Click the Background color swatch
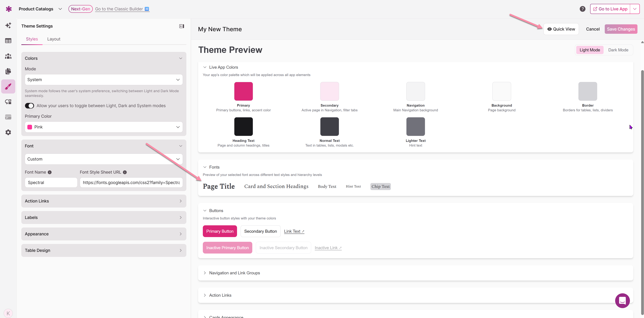This screenshot has width=644, height=318. click(x=502, y=91)
